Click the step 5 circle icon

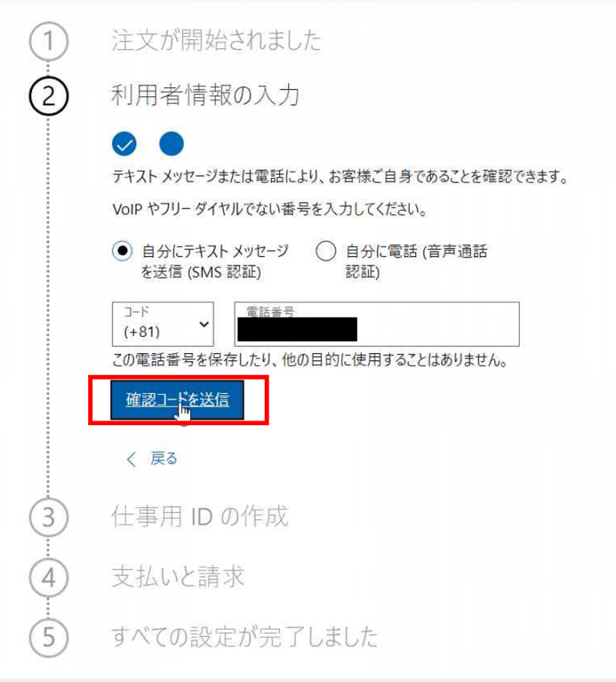click(x=49, y=638)
